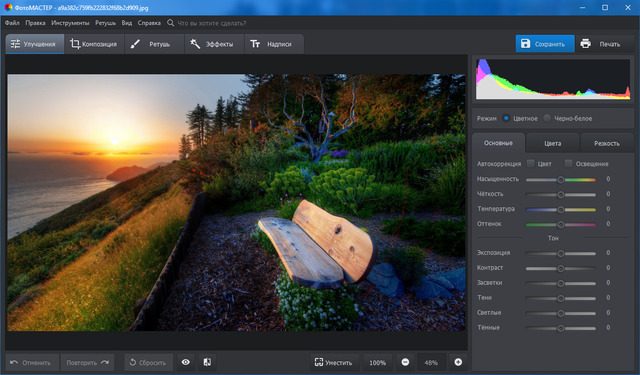Select the Черно-белое mode radio button

click(x=547, y=118)
